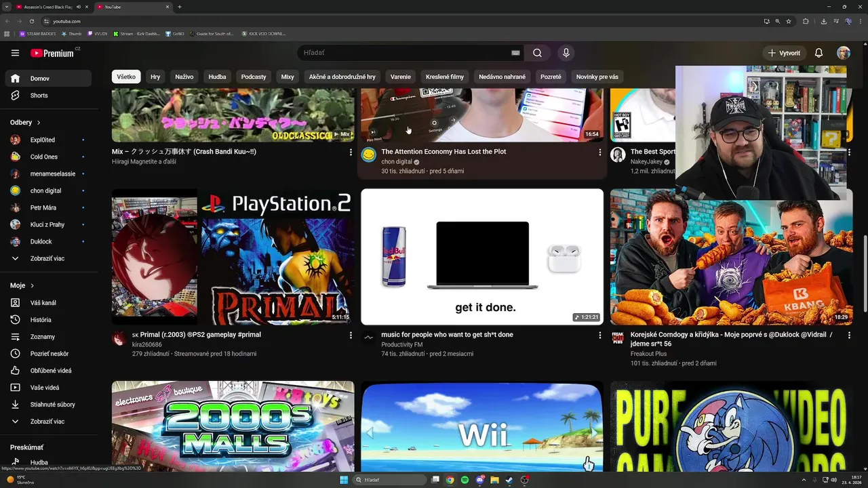Expand Zobraziť viac under Stiahnuté súbory
This screenshot has height=488, width=868.
pos(47,422)
